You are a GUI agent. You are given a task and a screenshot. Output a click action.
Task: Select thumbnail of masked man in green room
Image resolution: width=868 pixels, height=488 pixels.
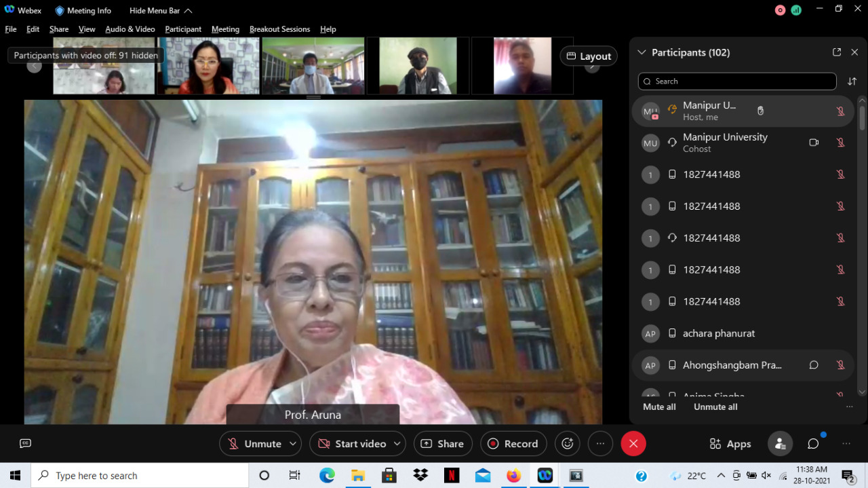coord(313,66)
